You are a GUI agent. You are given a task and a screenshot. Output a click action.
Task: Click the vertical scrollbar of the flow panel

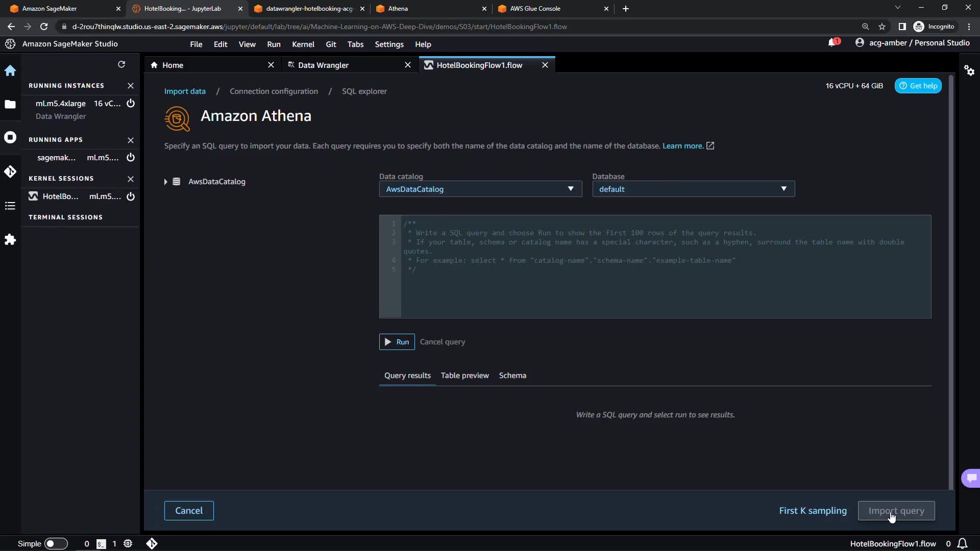point(951,281)
